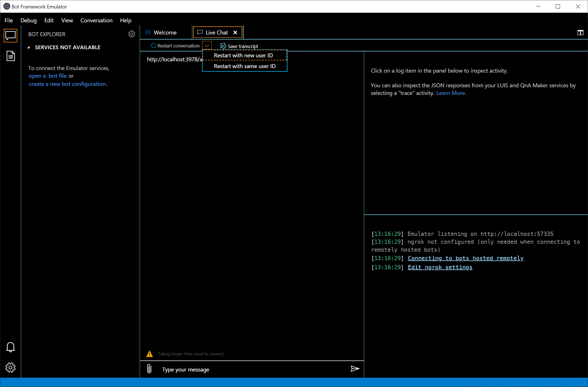Open the Conversation menu
This screenshot has width=588, height=387.
tap(96, 20)
